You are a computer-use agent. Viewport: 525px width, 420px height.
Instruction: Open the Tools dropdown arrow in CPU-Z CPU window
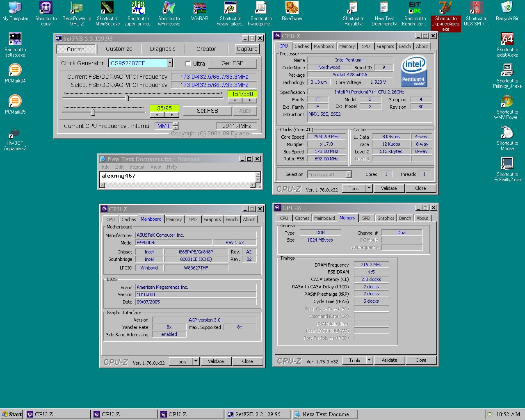click(x=369, y=188)
